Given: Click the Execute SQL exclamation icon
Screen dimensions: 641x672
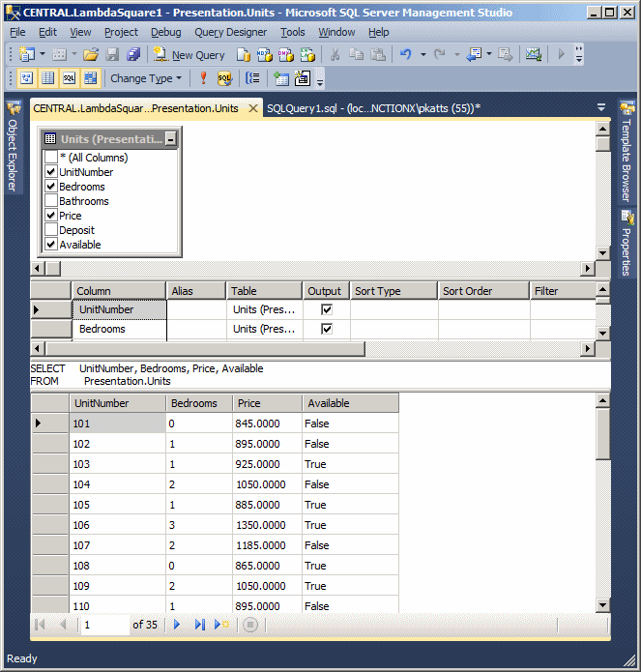Looking at the screenshot, I should tap(204, 78).
